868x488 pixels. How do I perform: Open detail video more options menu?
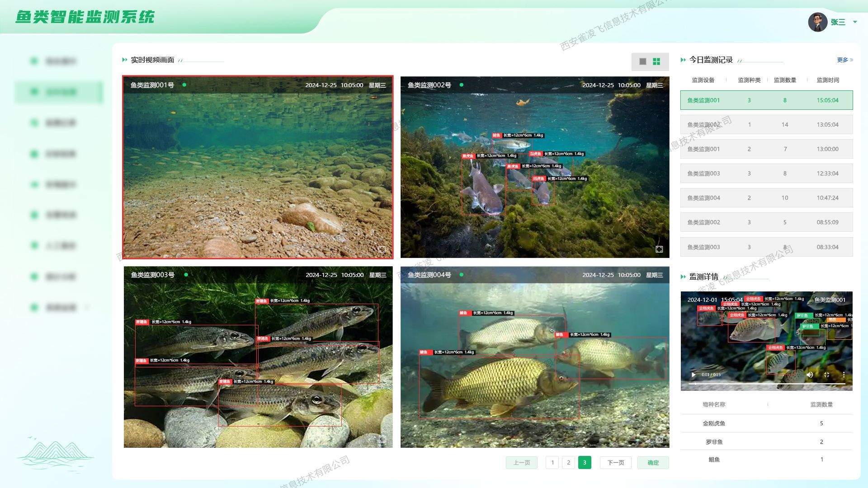[x=844, y=375]
